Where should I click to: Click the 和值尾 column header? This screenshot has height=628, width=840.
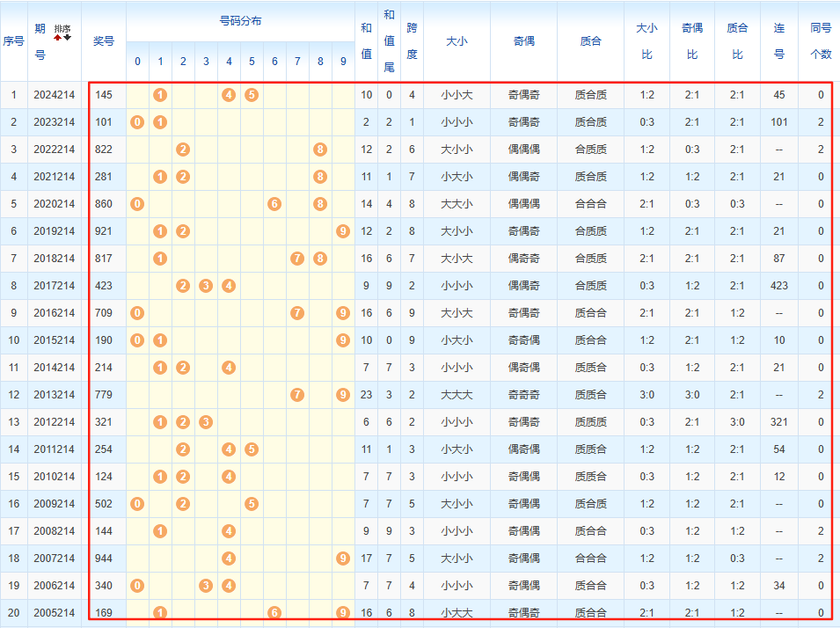(x=389, y=40)
